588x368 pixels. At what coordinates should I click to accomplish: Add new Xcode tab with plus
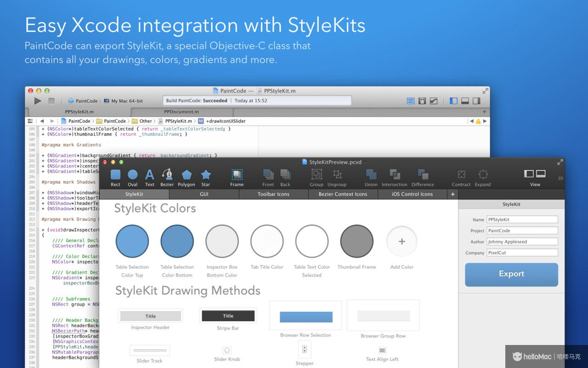click(x=484, y=112)
